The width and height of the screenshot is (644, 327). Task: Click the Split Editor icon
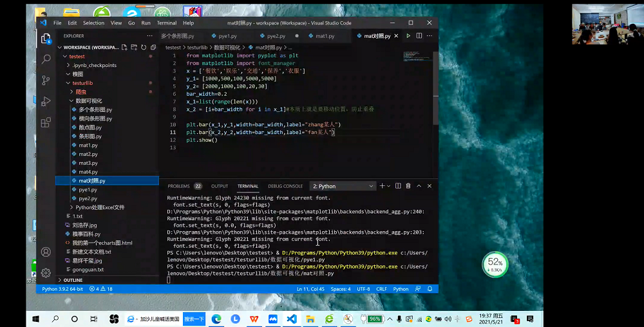click(418, 36)
